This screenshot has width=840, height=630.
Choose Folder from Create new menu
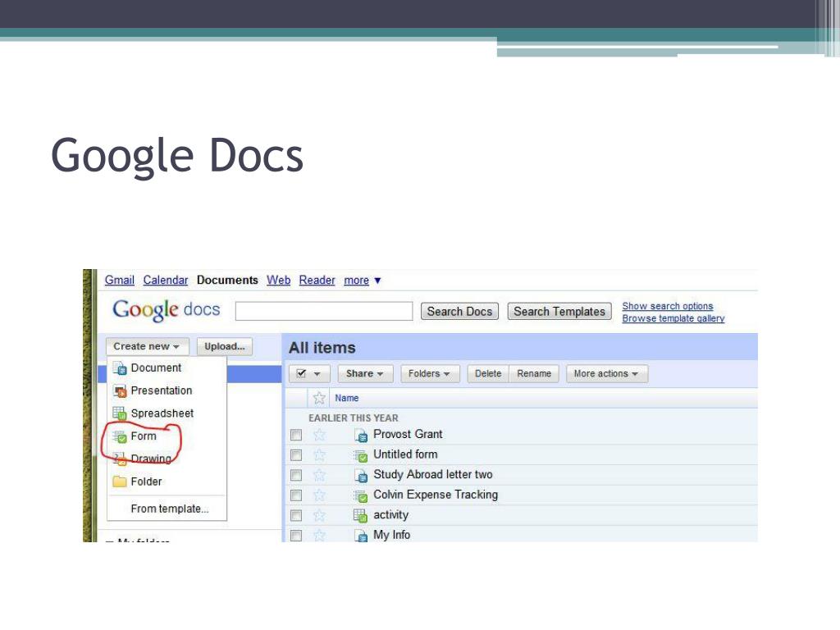(146, 482)
